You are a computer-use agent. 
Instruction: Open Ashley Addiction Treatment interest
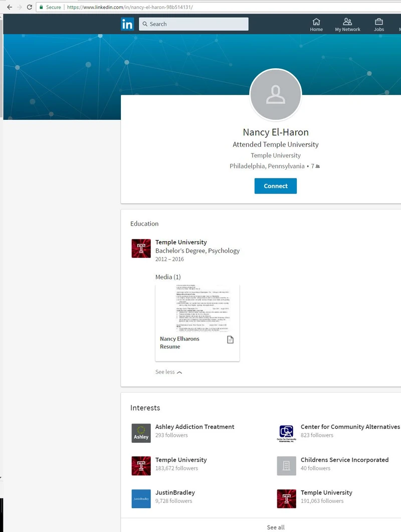[194, 427]
